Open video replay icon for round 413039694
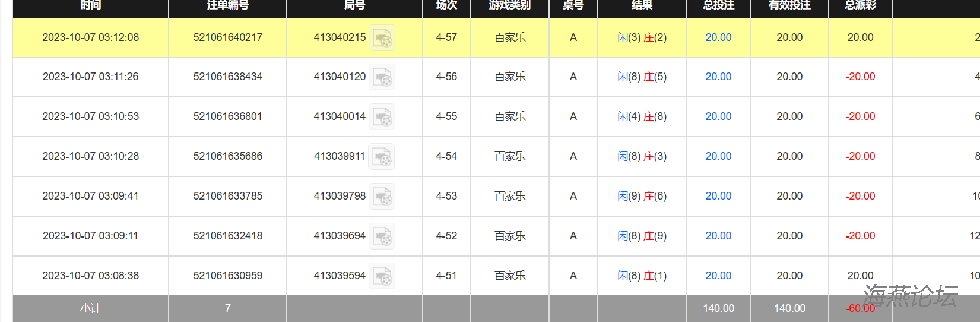Screen dimensions: 980x322 click(382, 236)
